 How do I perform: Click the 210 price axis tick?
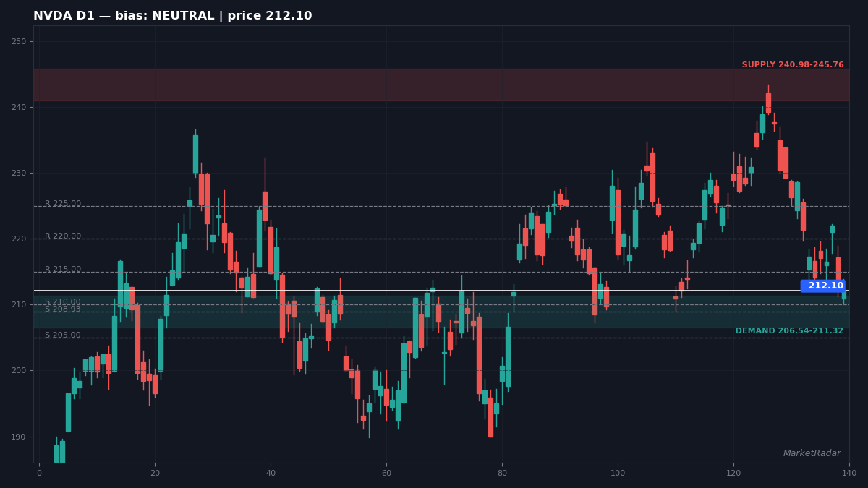(x=19, y=304)
